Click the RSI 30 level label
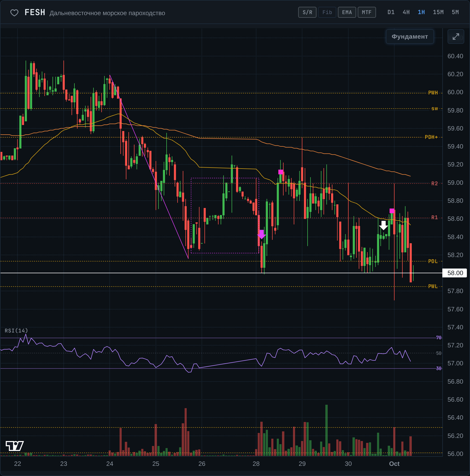Screen dimensions: 470x476 (x=439, y=368)
